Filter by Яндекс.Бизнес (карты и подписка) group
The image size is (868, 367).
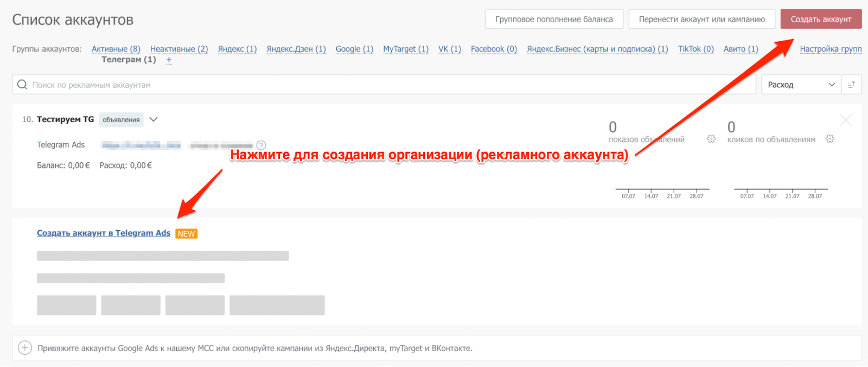(x=597, y=49)
